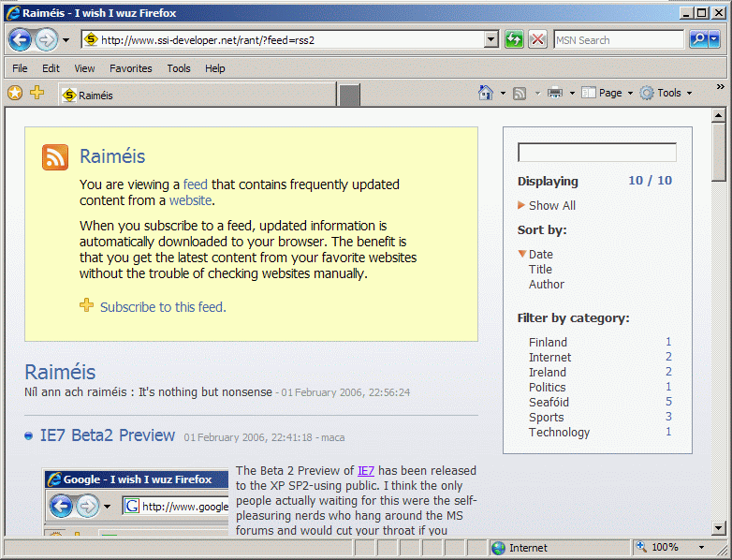Click the Internet zone globe in status bar
The image size is (732, 560).
tap(498, 548)
